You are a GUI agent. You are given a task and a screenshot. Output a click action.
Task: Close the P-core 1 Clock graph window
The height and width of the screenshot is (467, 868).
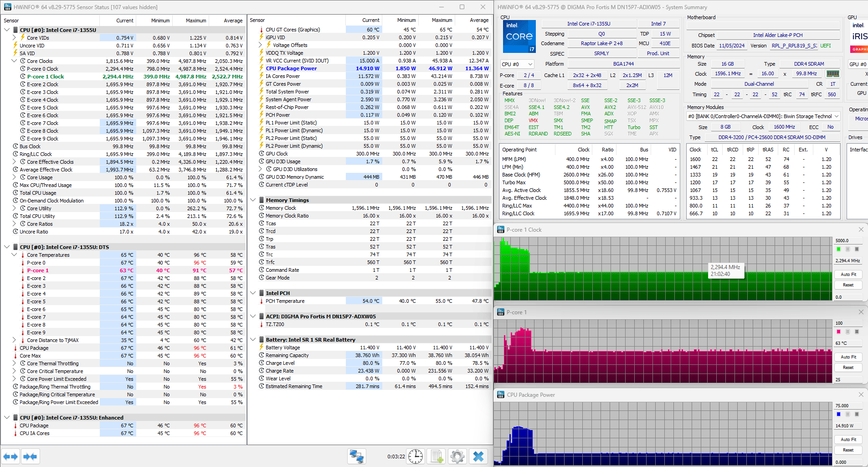pyautogui.click(x=861, y=229)
